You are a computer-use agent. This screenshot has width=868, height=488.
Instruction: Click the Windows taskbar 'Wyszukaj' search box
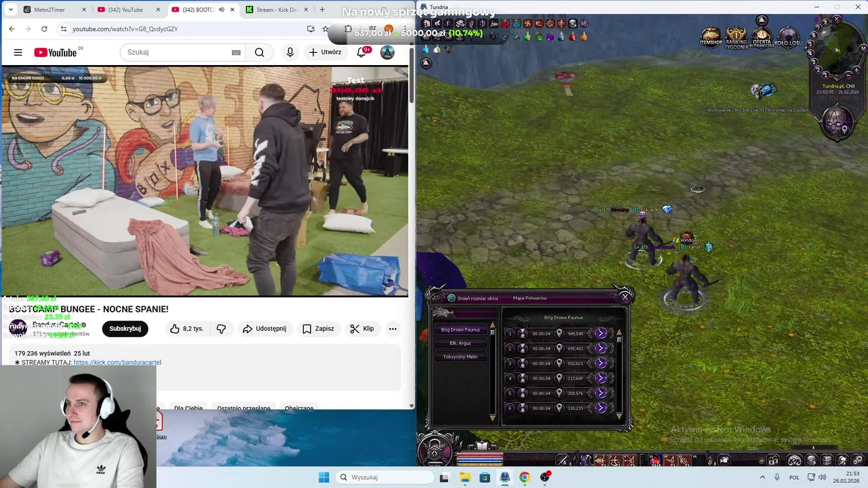coord(385,477)
